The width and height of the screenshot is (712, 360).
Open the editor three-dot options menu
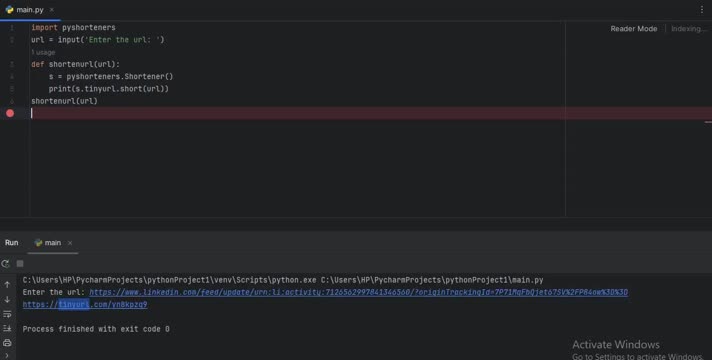702,9
